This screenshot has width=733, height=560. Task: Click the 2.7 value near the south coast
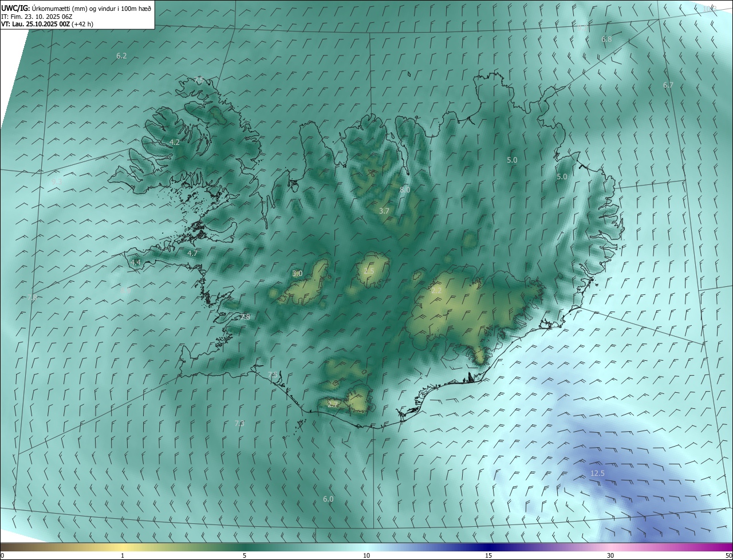333,404
